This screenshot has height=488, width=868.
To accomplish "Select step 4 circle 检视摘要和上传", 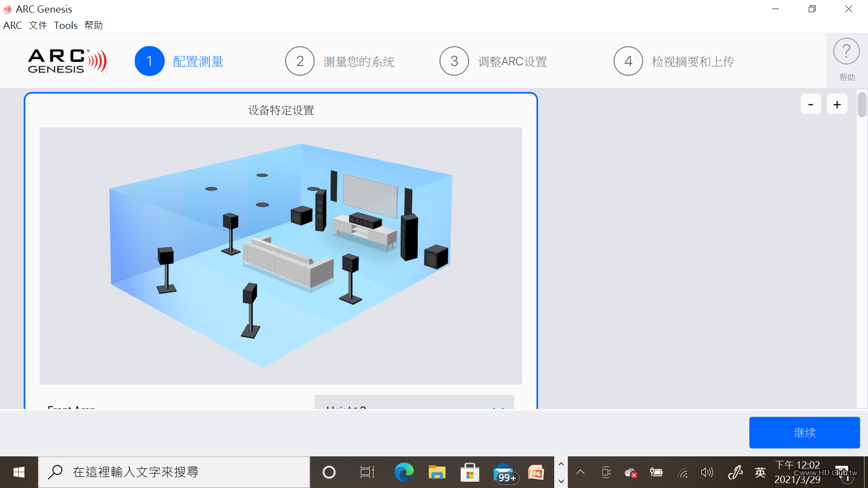I will (x=628, y=61).
